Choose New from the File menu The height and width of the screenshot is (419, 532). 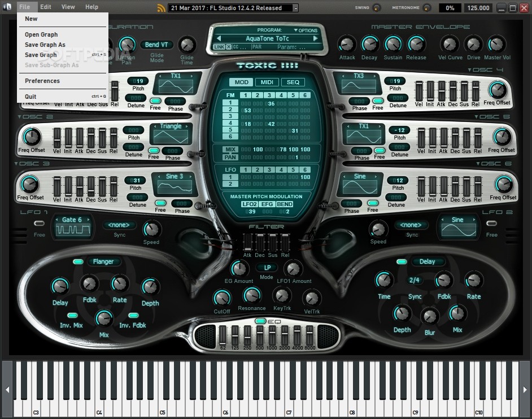[x=31, y=19]
